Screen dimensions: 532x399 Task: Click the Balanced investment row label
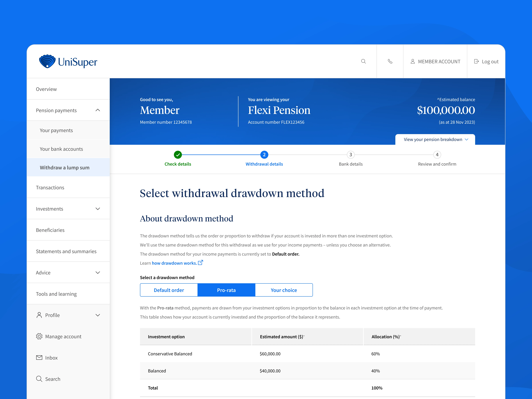click(x=157, y=371)
